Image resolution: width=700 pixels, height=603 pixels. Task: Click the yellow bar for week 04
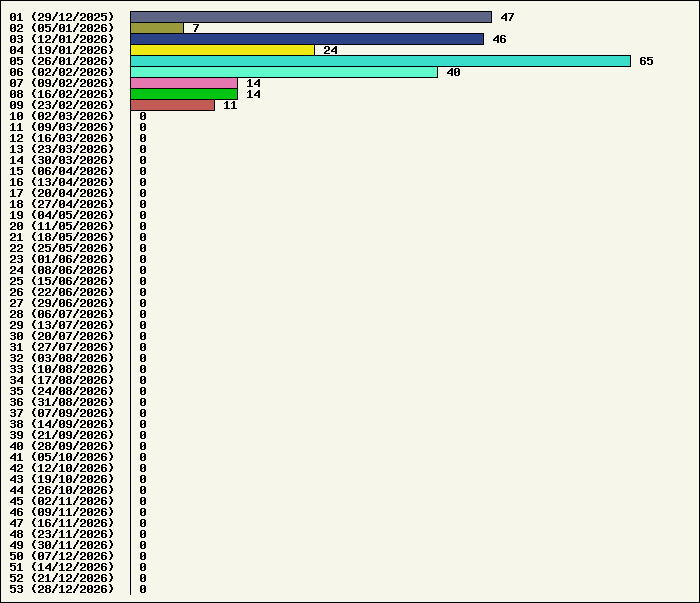(x=222, y=50)
